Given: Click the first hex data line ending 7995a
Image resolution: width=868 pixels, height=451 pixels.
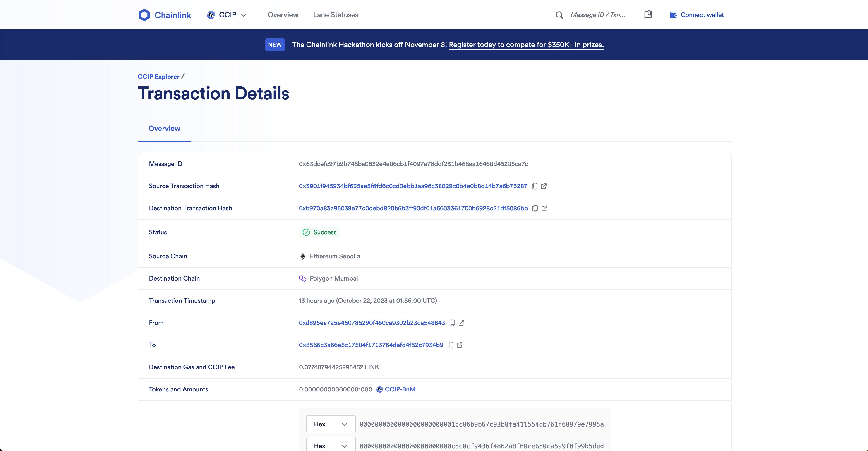Looking at the screenshot, I should 482,424.
